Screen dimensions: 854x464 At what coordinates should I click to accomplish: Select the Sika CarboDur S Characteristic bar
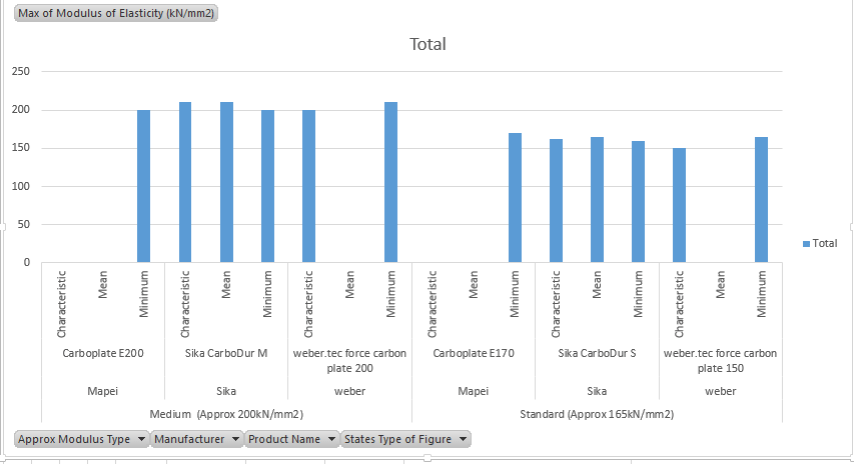pos(556,201)
